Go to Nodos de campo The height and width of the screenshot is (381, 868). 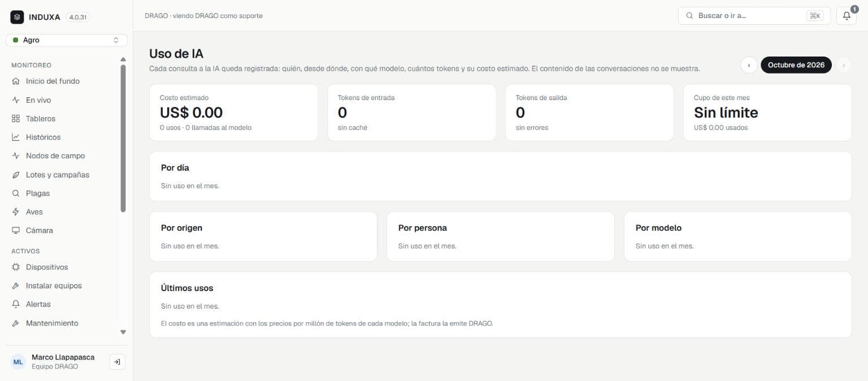[x=62, y=156]
